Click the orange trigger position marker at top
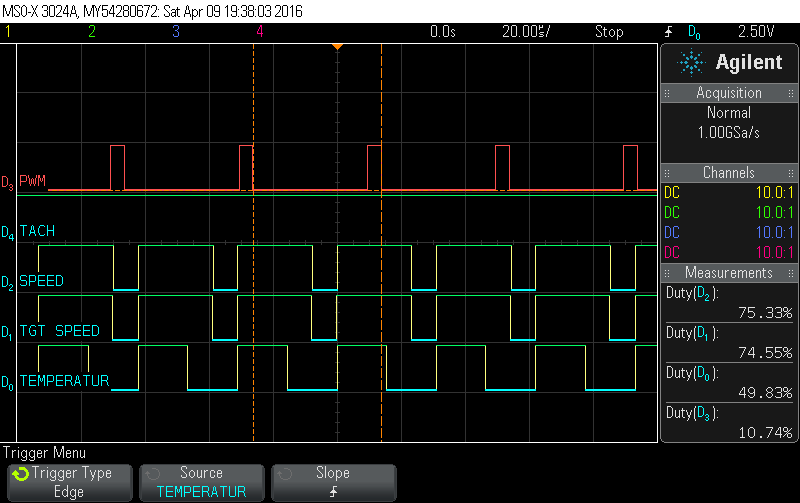This screenshot has height=503, width=800. [x=338, y=47]
